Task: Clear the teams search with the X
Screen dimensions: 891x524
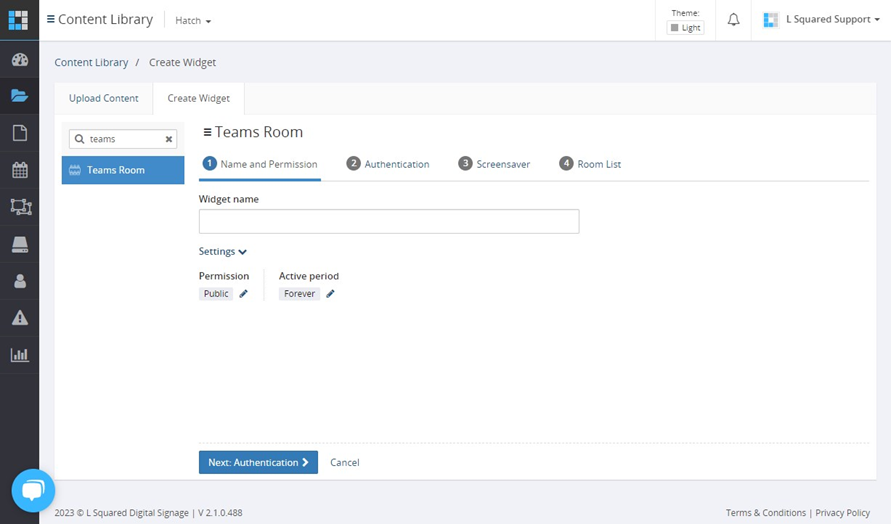Action: [169, 139]
